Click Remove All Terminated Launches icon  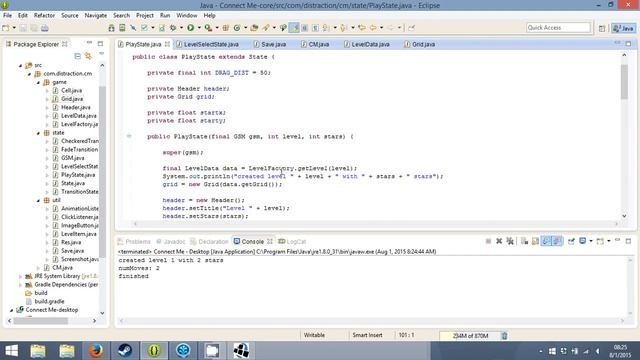tap(510, 241)
